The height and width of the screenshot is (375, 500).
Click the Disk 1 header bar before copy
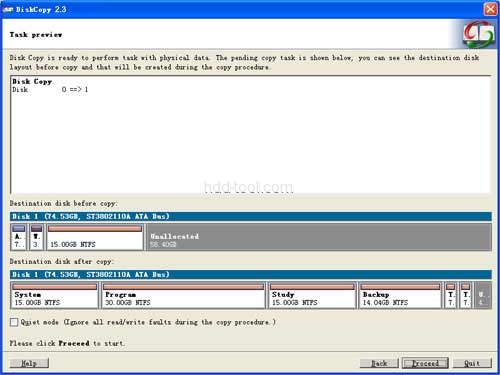pos(251,216)
